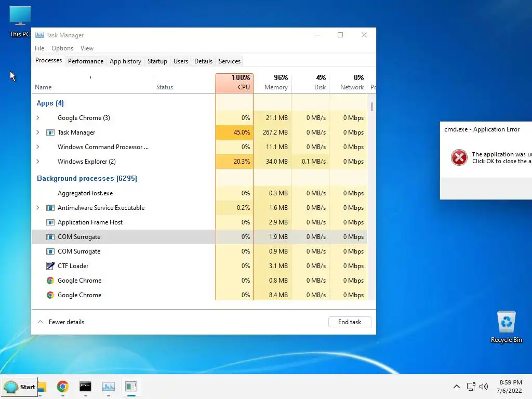532x399 pixels.
Task: Switch to the Services tab
Action: 229,61
